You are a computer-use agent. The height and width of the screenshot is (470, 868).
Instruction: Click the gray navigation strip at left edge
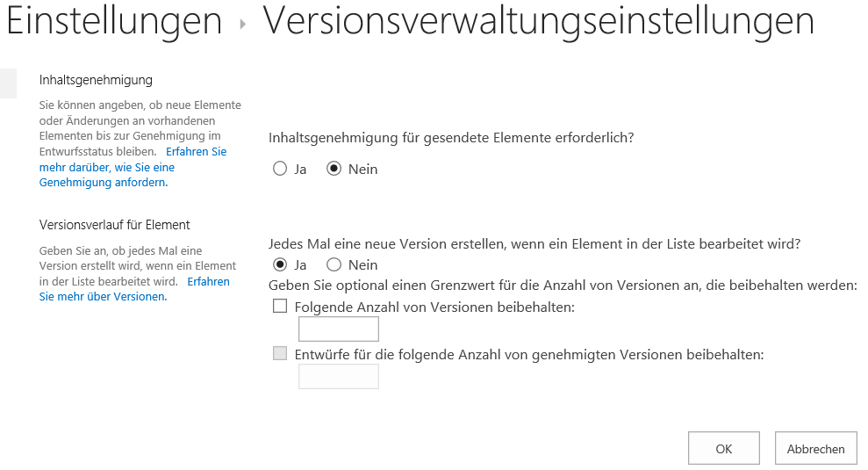pyautogui.click(x=8, y=83)
